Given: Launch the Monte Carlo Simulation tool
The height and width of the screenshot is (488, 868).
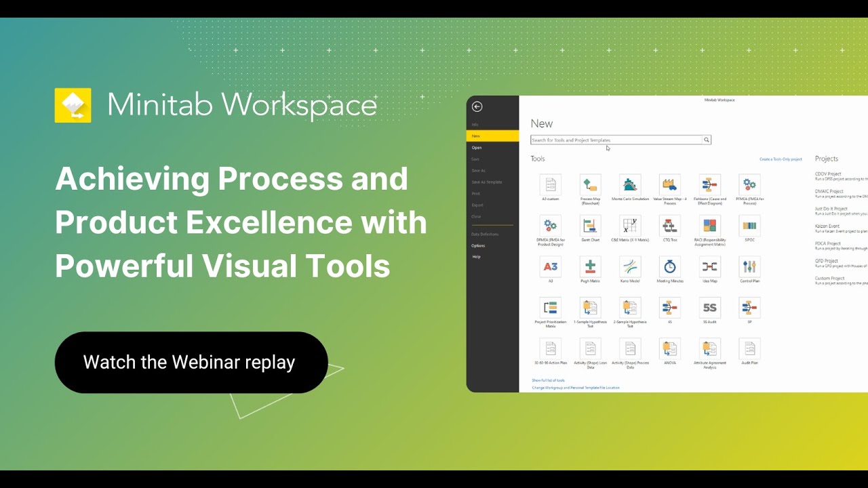Looking at the screenshot, I should point(630,184).
